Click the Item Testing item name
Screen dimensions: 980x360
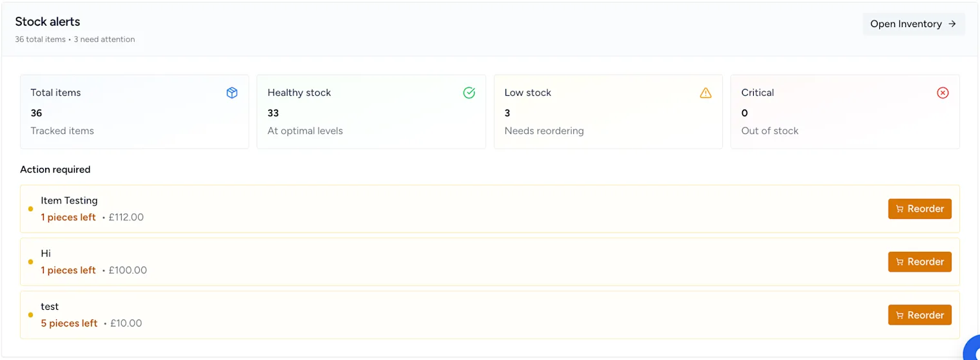pos(69,201)
